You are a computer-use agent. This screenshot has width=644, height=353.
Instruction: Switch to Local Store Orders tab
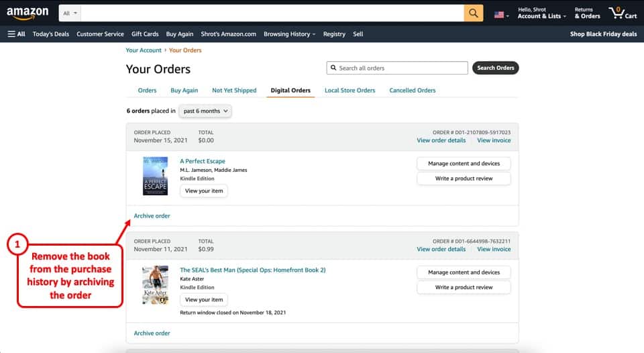tap(350, 91)
